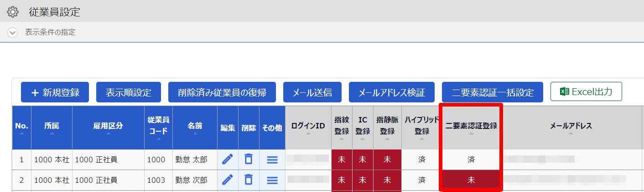Click 未 in 指紋登録 for 勤怠 太郎

(x=342, y=160)
